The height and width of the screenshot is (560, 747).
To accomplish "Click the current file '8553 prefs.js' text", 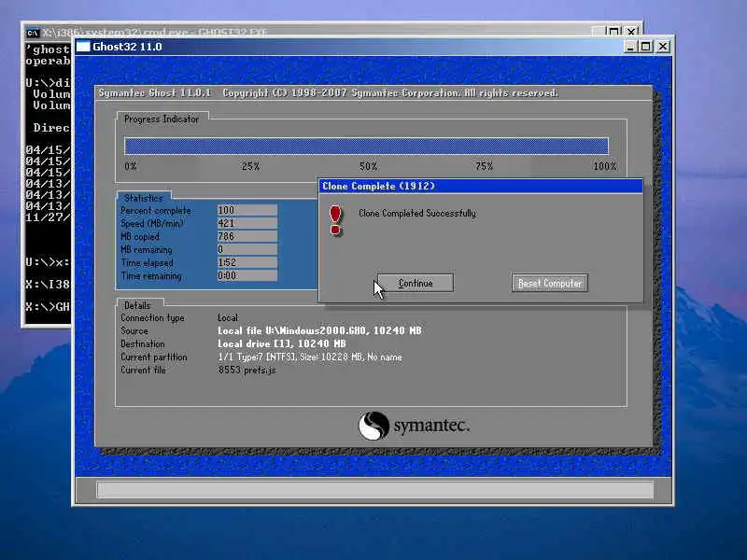I will click(247, 370).
